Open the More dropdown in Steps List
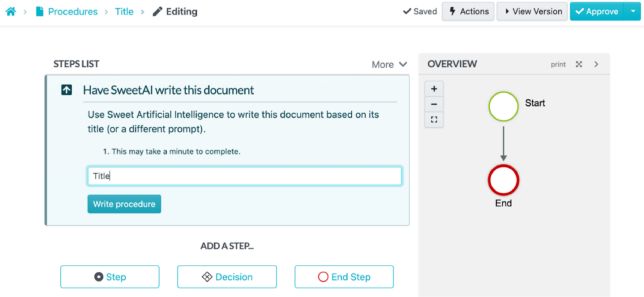Screen dimensions: 644x297 pyautogui.click(x=389, y=64)
